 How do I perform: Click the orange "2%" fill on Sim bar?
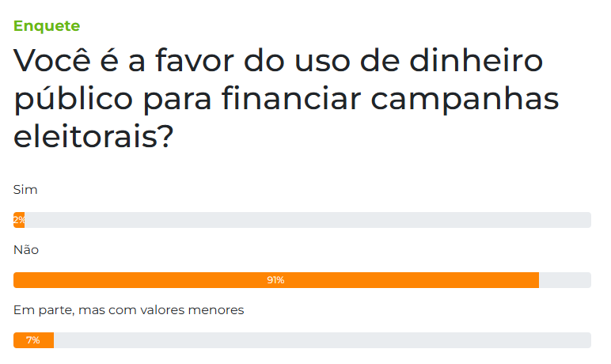tap(19, 220)
